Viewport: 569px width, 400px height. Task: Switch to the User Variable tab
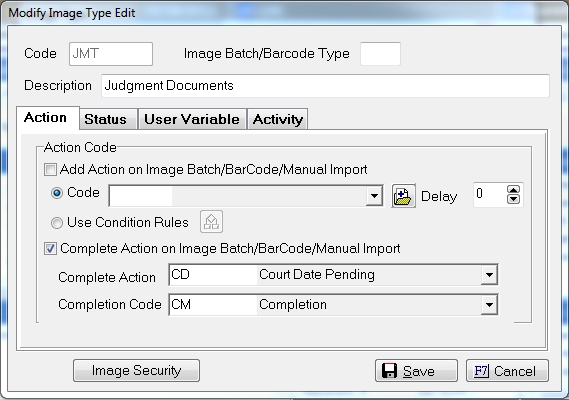click(192, 119)
